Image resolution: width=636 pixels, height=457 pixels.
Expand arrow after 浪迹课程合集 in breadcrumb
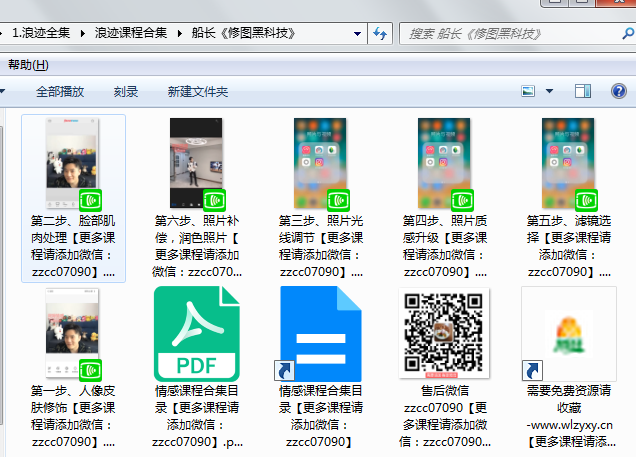pyautogui.click(x=180, y=33)
